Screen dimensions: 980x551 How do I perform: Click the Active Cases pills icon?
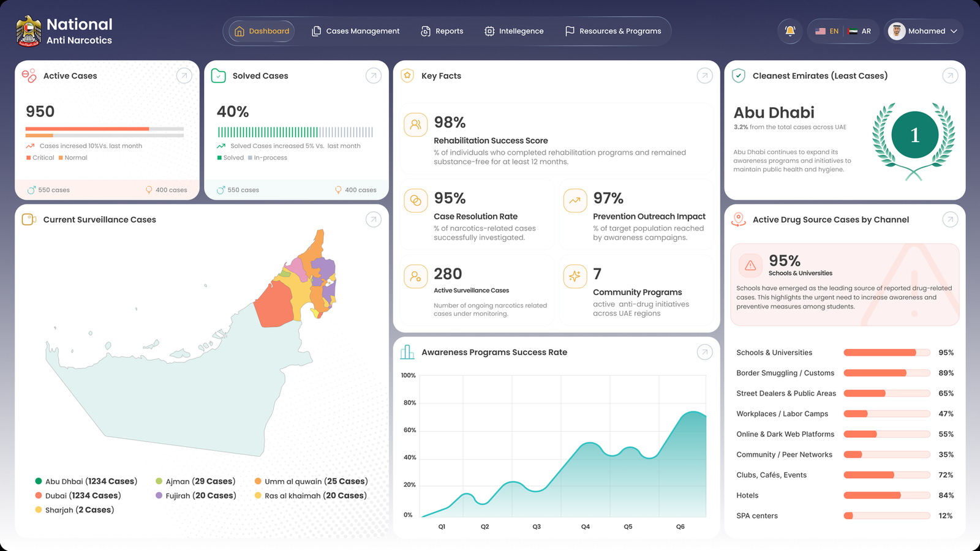29,75
